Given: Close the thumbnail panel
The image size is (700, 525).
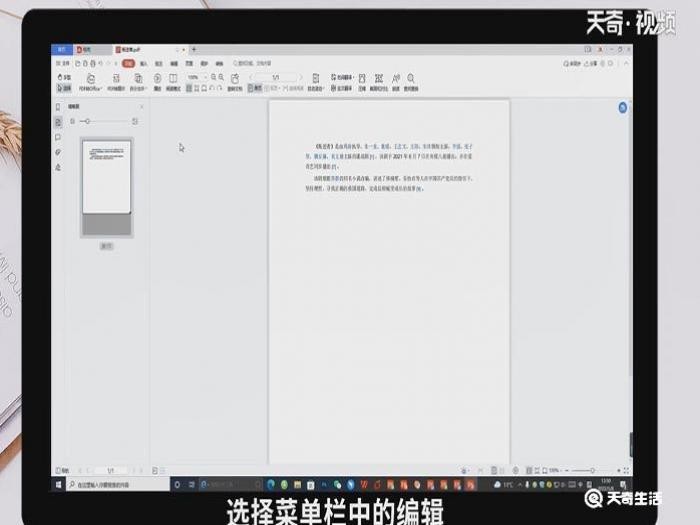Looking at the screenshot, I should pyautogui.click(x=141, y=107).
